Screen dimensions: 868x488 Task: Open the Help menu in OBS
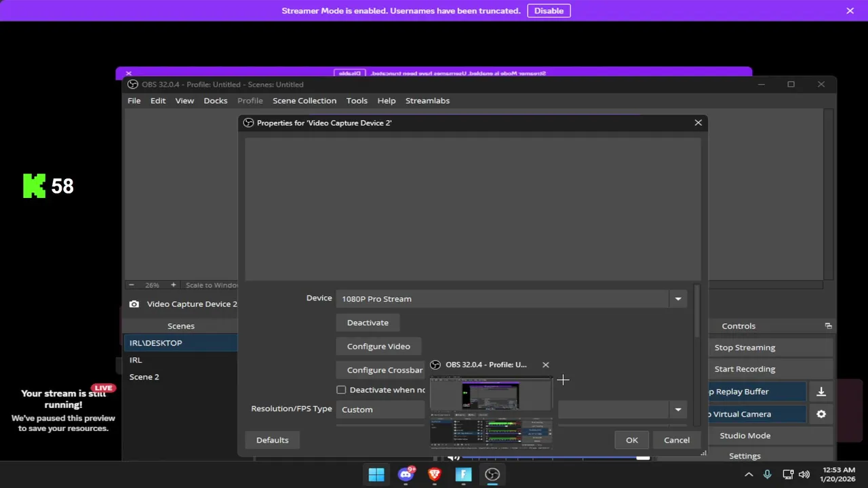point(387,100)
